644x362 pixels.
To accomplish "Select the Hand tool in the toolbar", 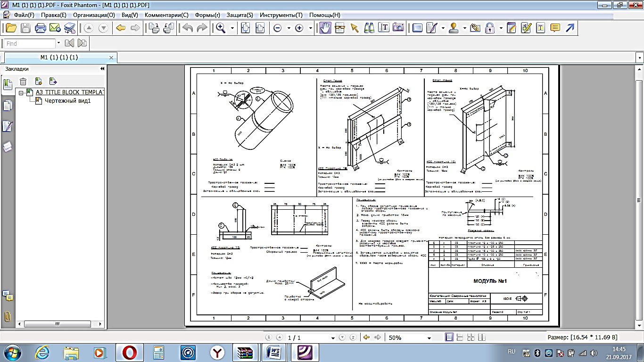I will pos(325,28).
